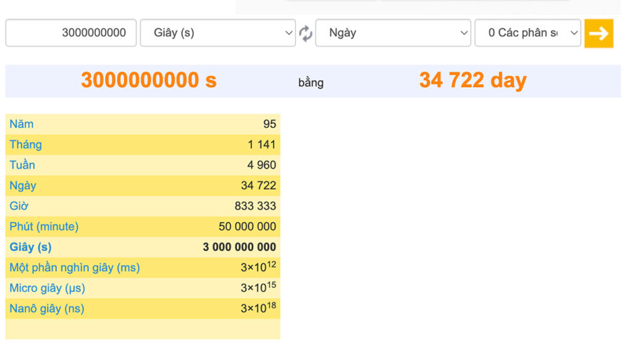Click the 3000000000 value input field
Screen dimensions: 642x364
pyautogui.click(x=71, y=33)
